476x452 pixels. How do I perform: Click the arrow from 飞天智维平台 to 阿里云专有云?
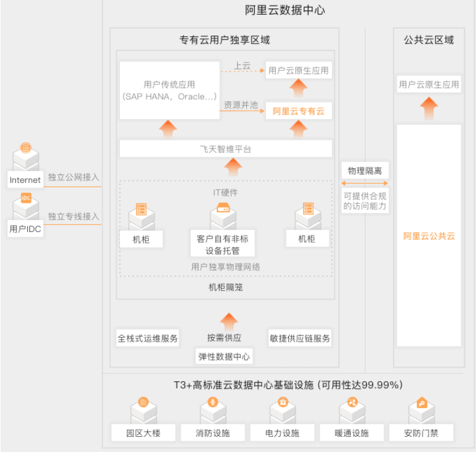(x=299, y=129)
